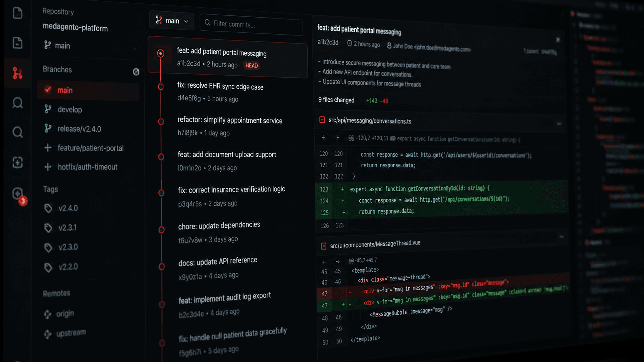The height and width of the screenshot is (362, 644).
Task: Click the lower search icon in sidebar
Action: coord(17,132)
